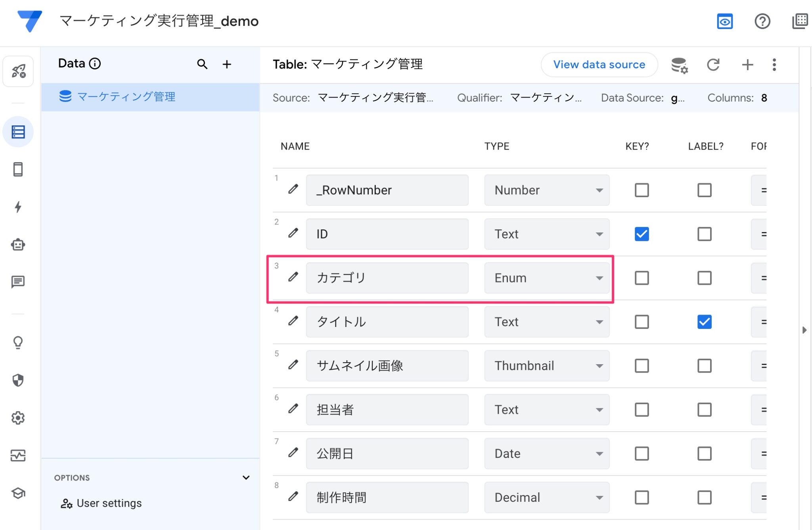The height and width of the screenshot is (530, 812).
Task: Edit the 公開日 column with the pencil icon
Action: tap(292, 453)
